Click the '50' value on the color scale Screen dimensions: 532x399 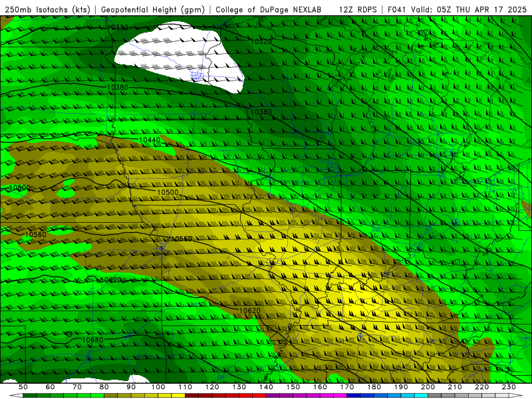pos(23,387)
